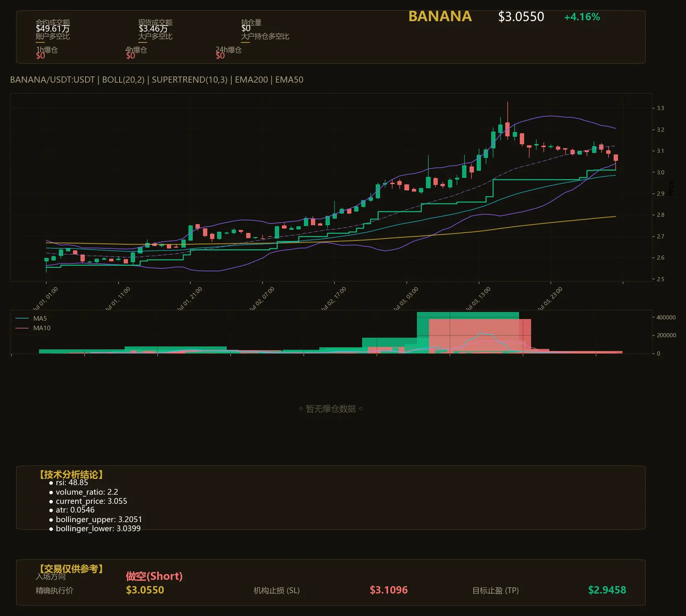Screen dimensions: 686x616
Task: Click the 做空(Short) direction value
Action: [x=154, y=576]
